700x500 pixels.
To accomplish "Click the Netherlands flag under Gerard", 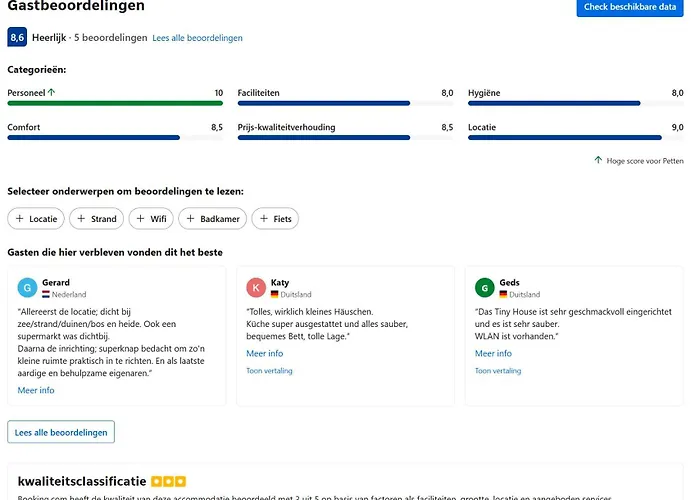I will click(46, 295).
